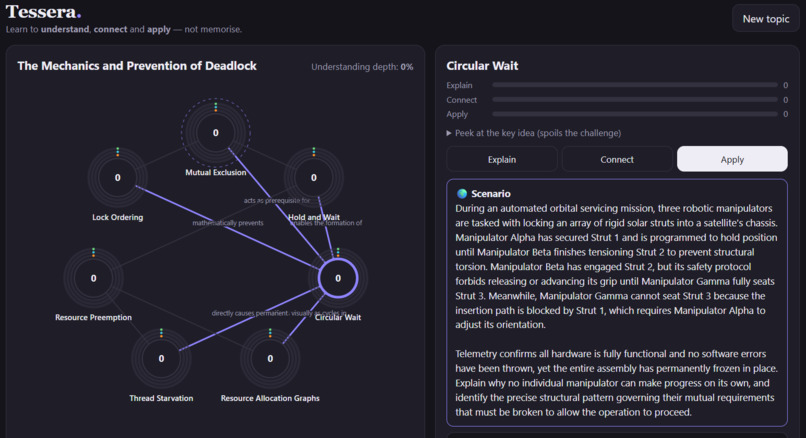Click the Circular Wait panel heading
The height and width of the screenshot is (438, 806).
tap(482, 66)
